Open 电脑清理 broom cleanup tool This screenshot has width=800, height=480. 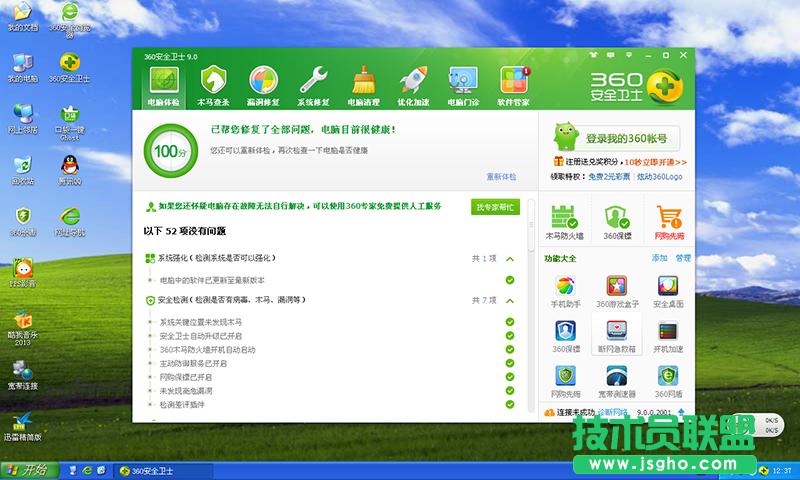(364, 86)
